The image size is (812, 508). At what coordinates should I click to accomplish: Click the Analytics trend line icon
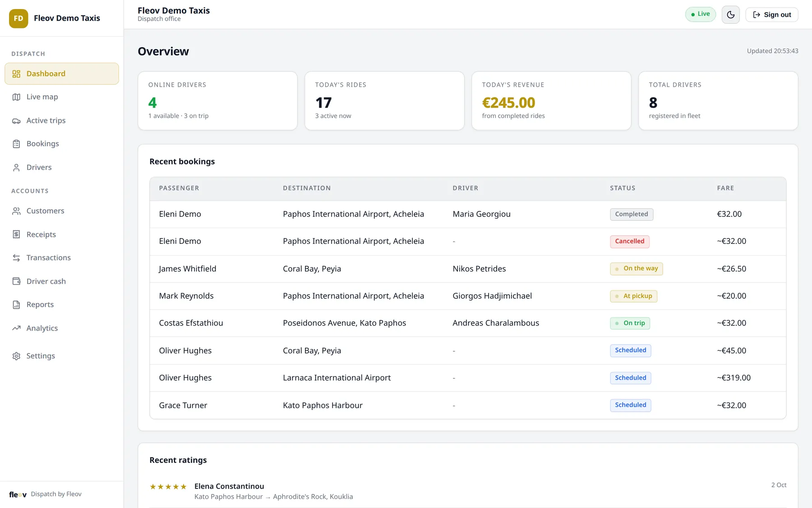16,328
